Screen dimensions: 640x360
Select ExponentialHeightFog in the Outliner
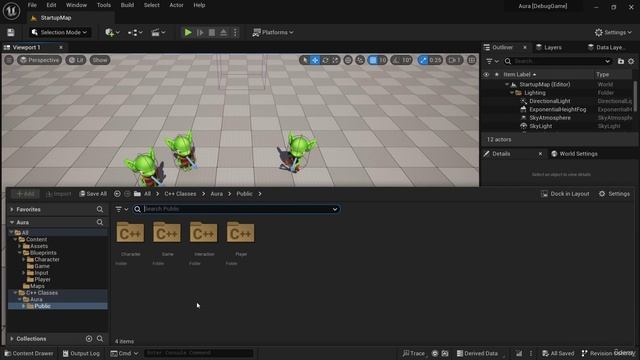coord(558,109)
